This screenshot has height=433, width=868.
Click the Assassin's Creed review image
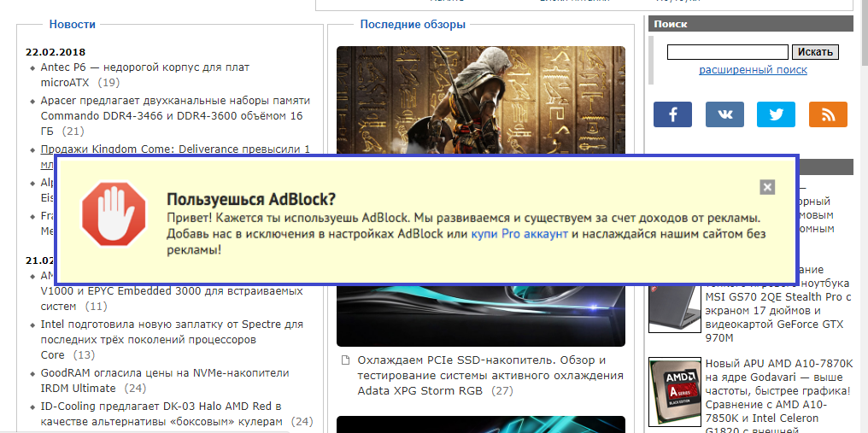point(480,98)
